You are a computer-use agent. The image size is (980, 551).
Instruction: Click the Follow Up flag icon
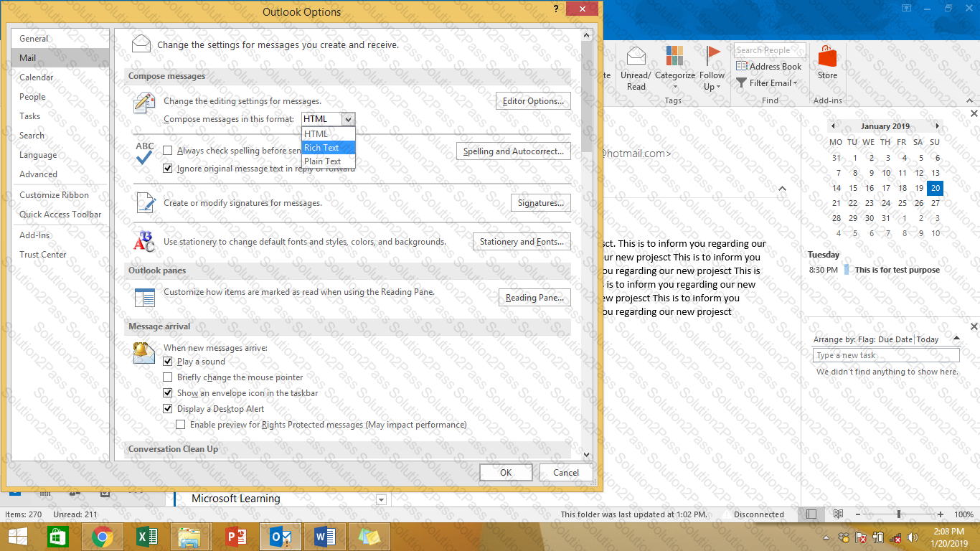tap(712, 56)
